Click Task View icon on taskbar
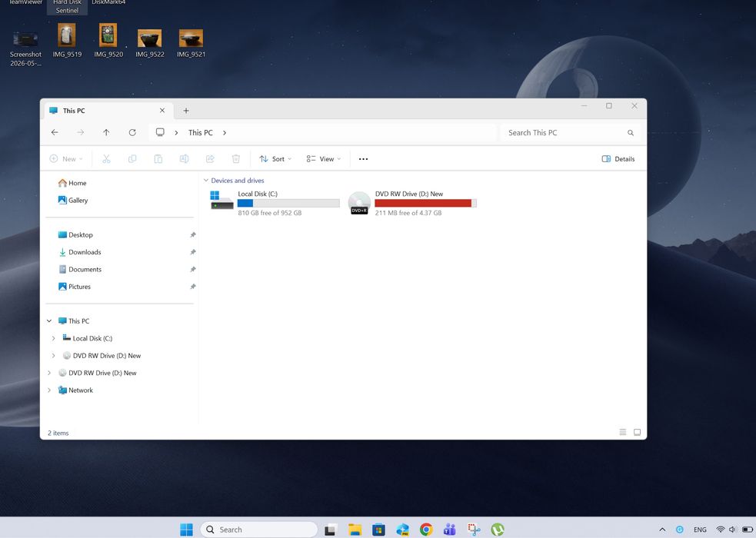 (330, 530)
